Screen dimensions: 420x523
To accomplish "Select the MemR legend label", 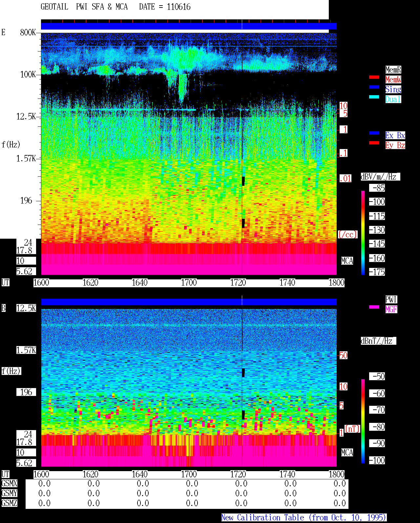I will [x=393, y=70].
